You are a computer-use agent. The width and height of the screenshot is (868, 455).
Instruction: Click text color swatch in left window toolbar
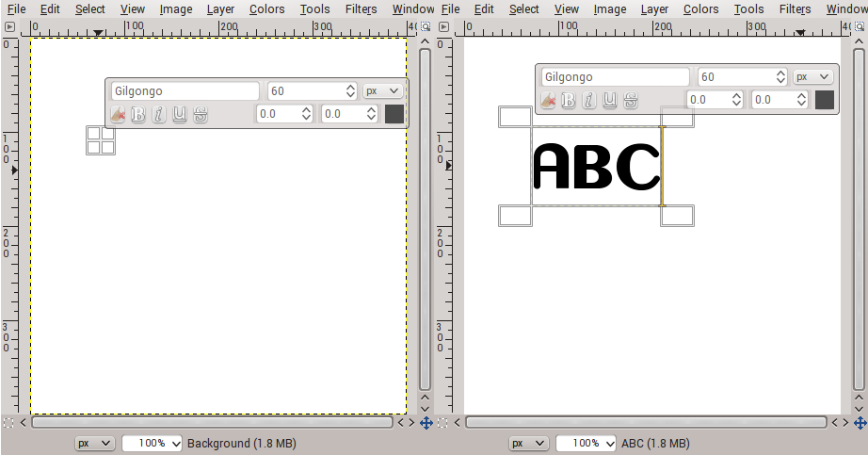coord(394,114)
